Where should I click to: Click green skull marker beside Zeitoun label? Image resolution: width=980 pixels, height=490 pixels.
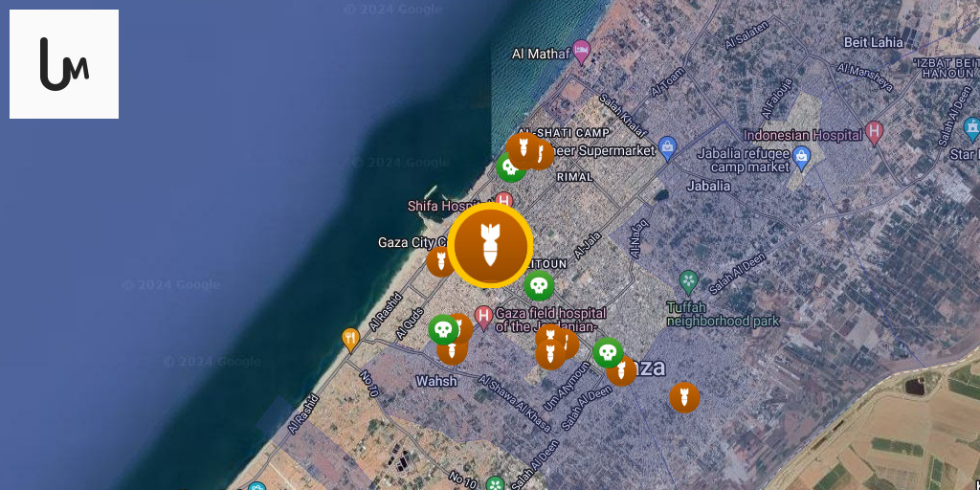539,285
